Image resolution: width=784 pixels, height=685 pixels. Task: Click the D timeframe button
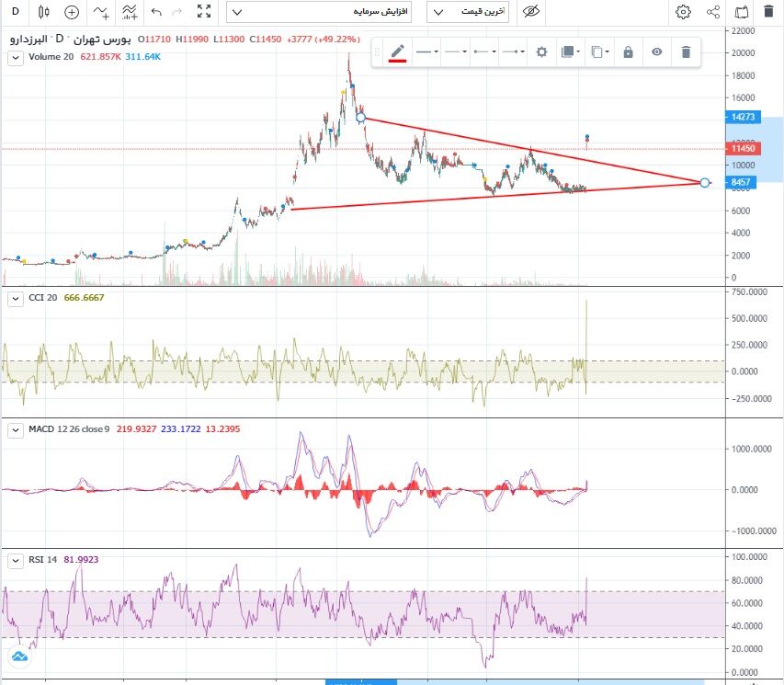[15, 12]
